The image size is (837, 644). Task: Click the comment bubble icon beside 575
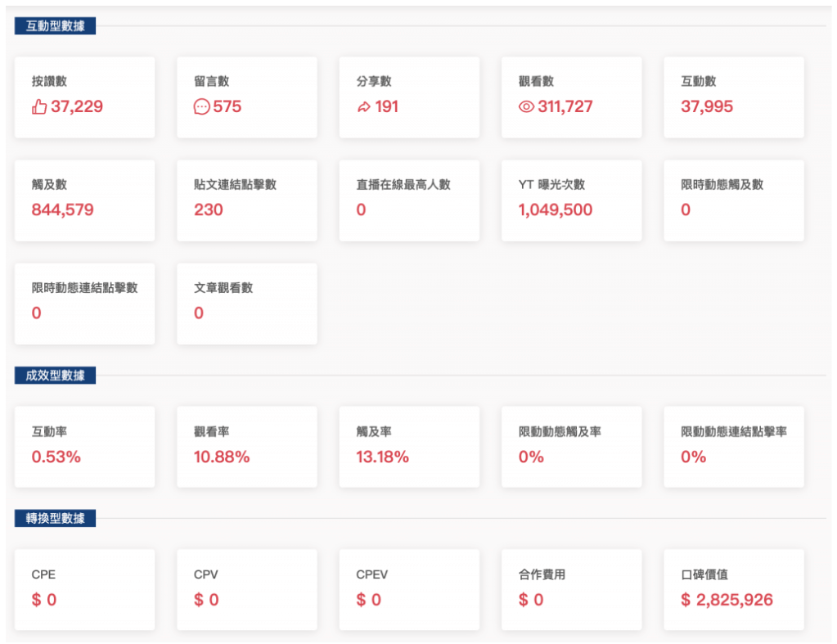pyautogui.click(x=201, y=107)
